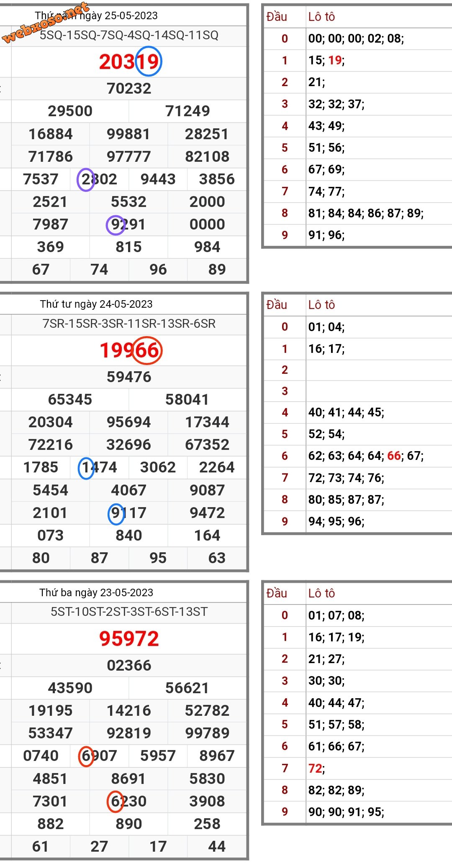The height and width of the screenshot is (868, 452).
Task: Click the result 43590
Action: pos(70,688)
